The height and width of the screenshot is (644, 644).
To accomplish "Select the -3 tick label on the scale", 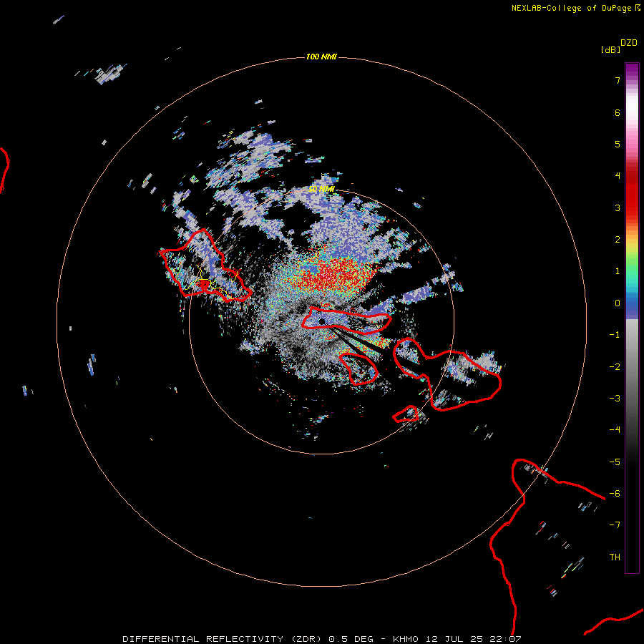I will coord(615,399).
